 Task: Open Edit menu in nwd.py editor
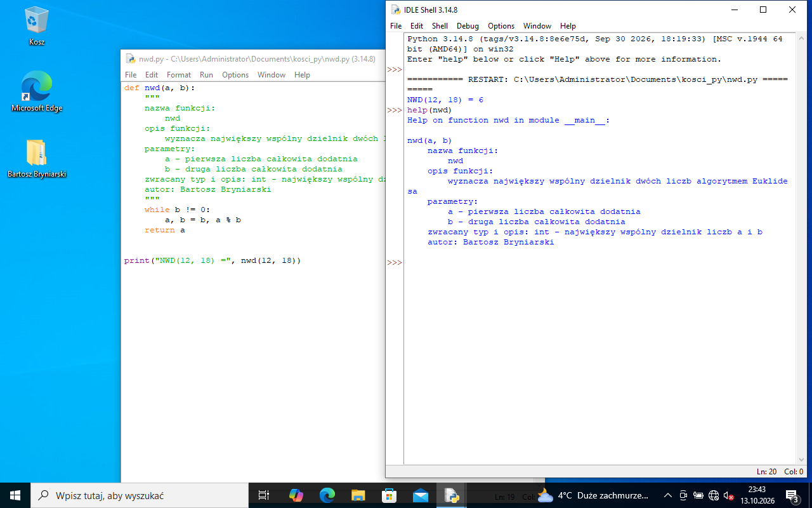pyautogui.click(x=152, y=75)
